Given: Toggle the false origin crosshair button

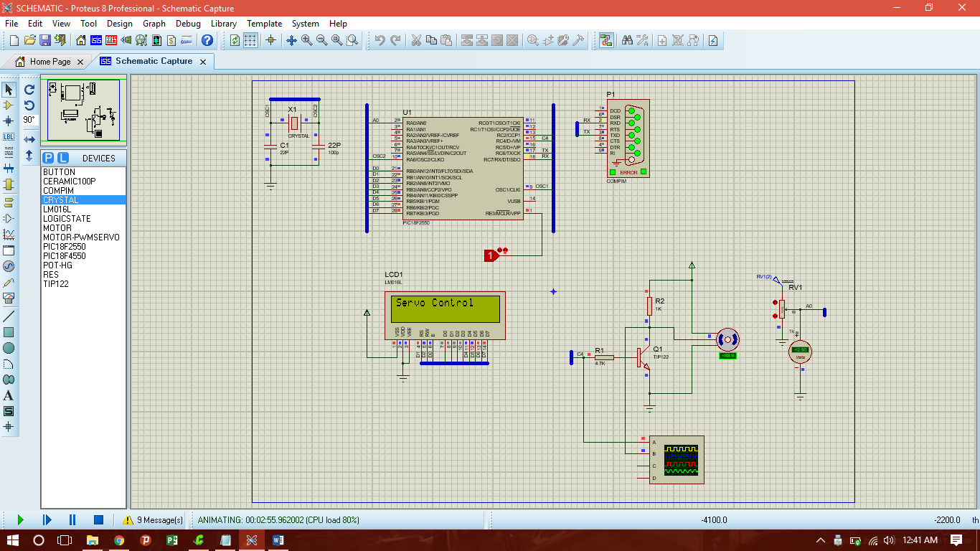Looking at the screenshot, I should tap(270, 40).
